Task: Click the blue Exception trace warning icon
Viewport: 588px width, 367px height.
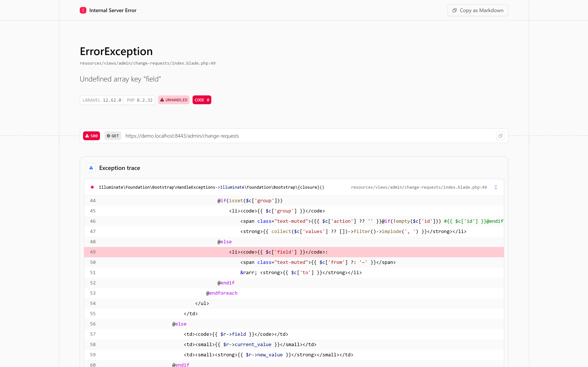Action: click(91, 168)
